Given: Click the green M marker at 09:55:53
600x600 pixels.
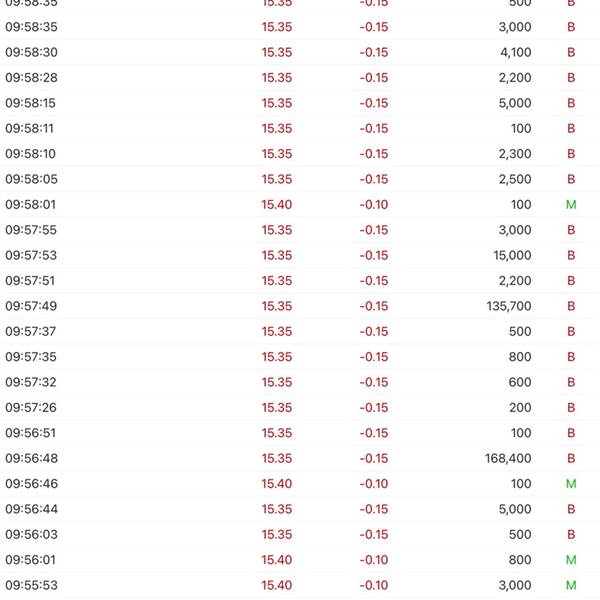Looking at the screenshot, I should [571, 585].
